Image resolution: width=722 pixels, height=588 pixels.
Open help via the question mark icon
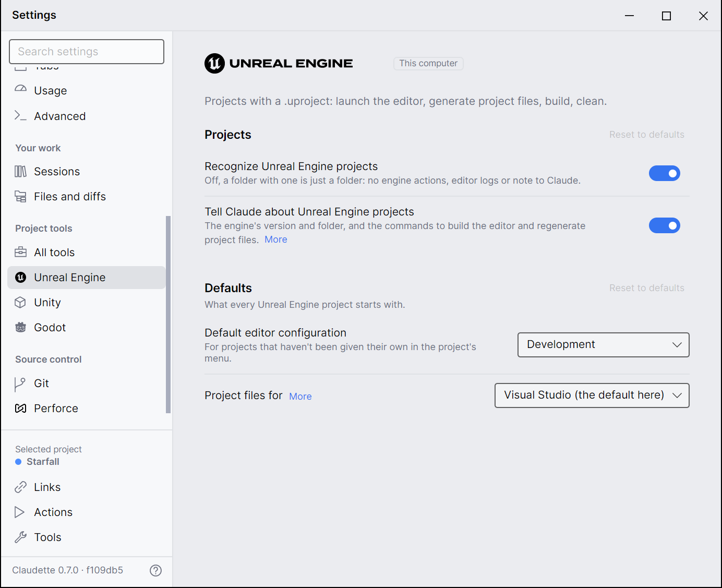155,570
